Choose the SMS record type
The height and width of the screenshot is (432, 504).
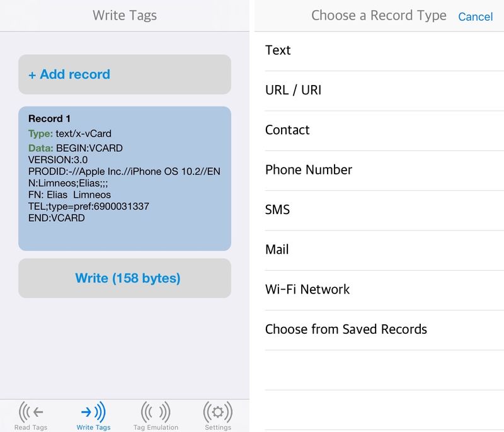[x=384, y=210]
